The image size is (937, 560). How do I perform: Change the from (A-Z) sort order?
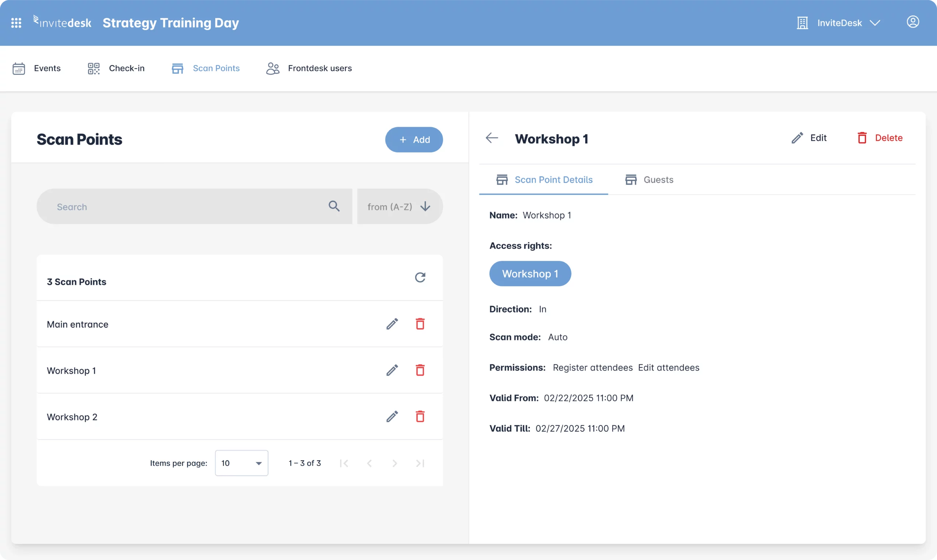point(400,206)
